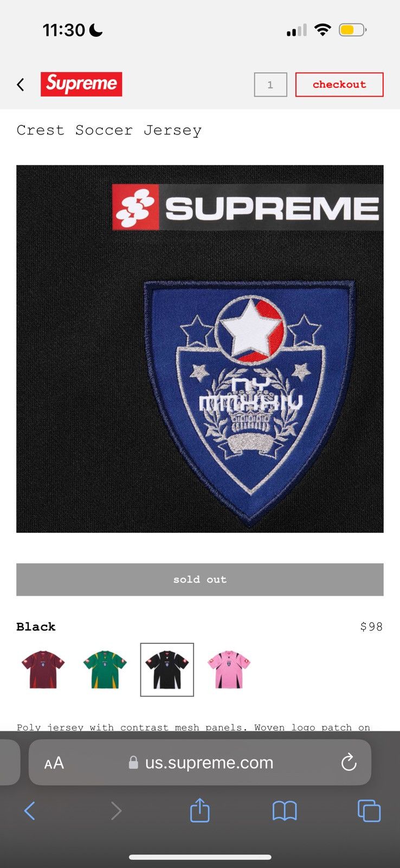
Task: Tap the back chevron beside Supreme logo
Action: pos(21,85)
